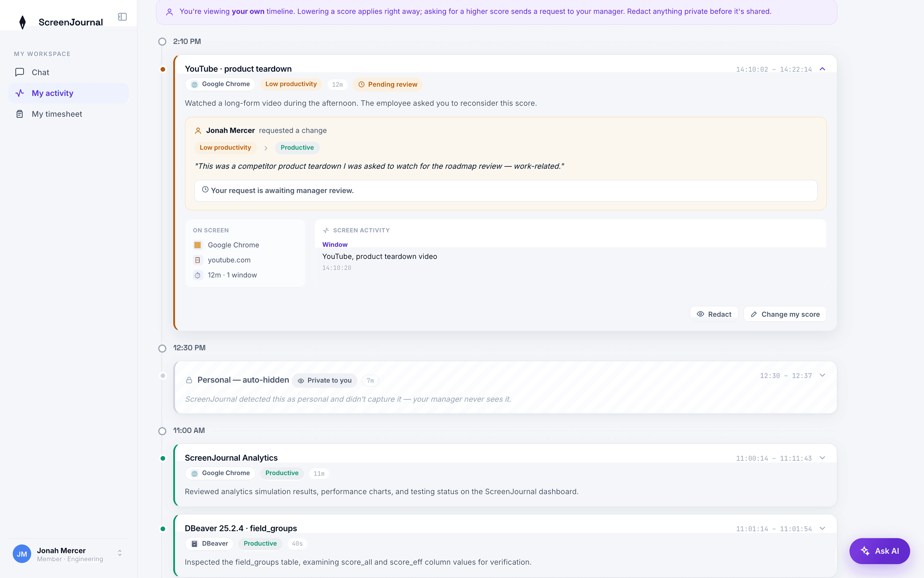
Task: Click the 12:30 PM timeline marker
Action: pos(162,348)
